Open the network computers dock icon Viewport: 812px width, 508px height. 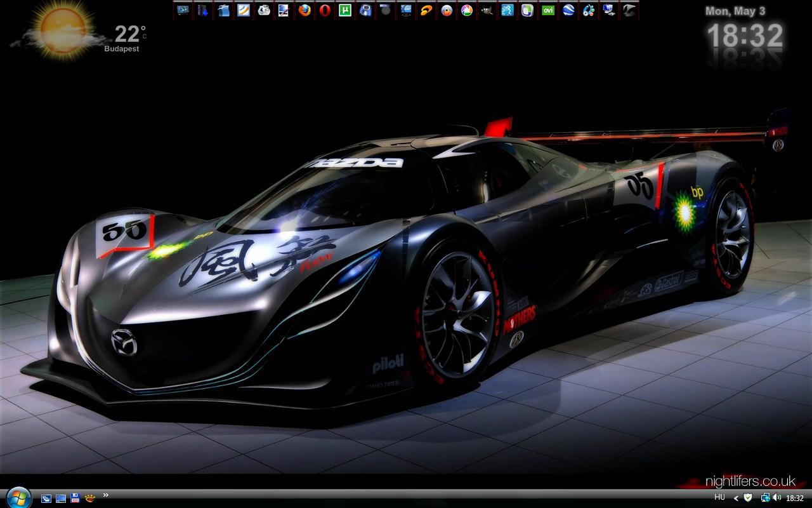click(x=609, y=10)
